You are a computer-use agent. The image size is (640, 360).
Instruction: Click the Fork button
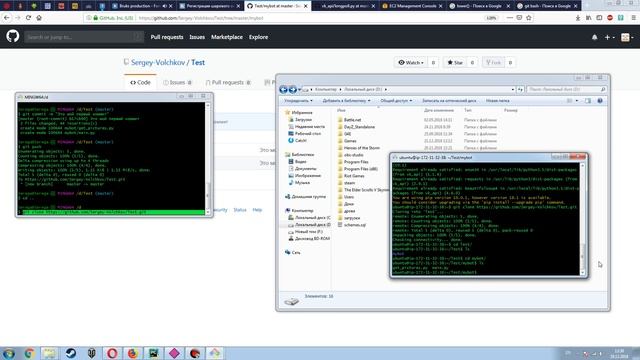[x=493, y=62]
